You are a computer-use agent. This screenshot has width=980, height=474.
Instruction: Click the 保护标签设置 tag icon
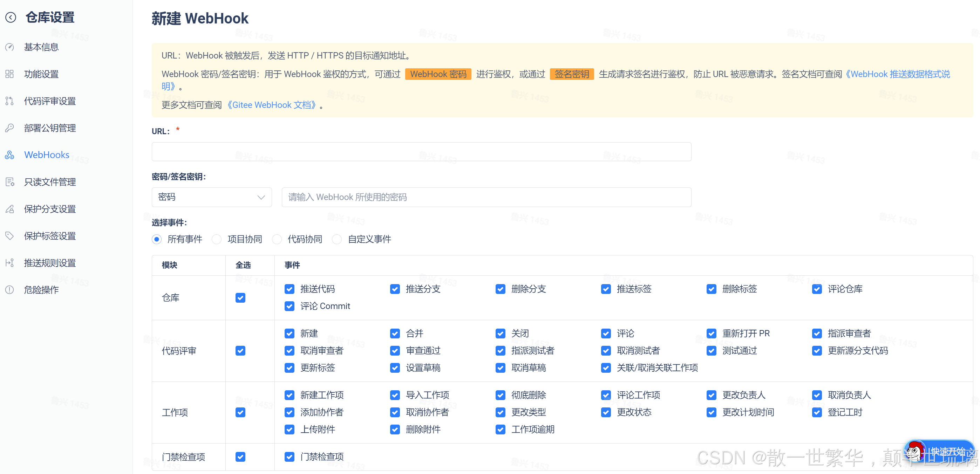point(9,236)
